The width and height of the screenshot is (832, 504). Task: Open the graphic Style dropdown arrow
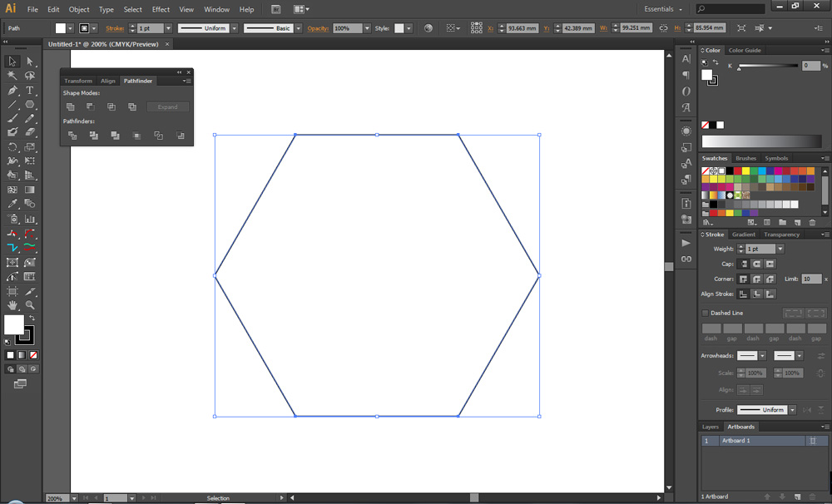coord(409,28)
